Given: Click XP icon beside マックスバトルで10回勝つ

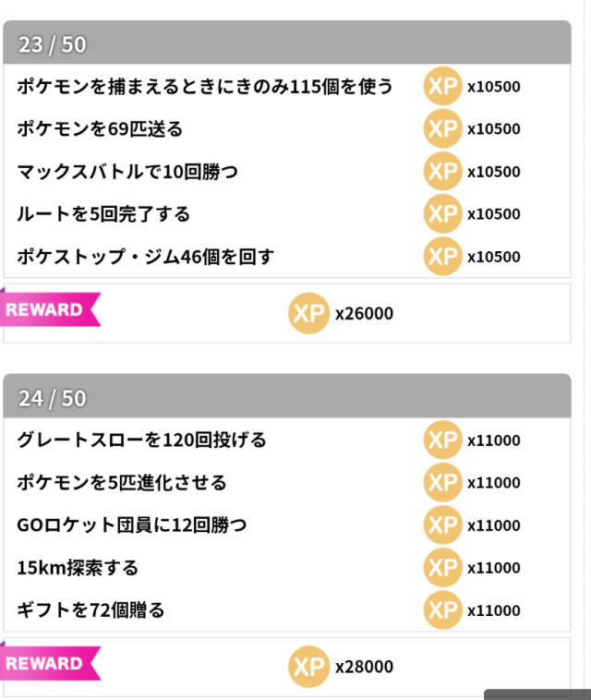Looking at the screenshot, I should pos(442,171).
